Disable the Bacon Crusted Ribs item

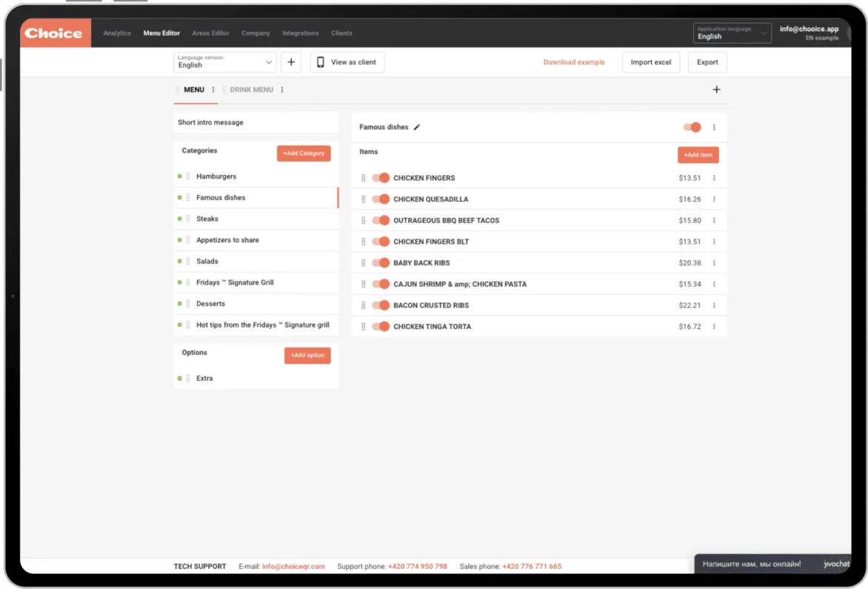[x=381, y=305]
